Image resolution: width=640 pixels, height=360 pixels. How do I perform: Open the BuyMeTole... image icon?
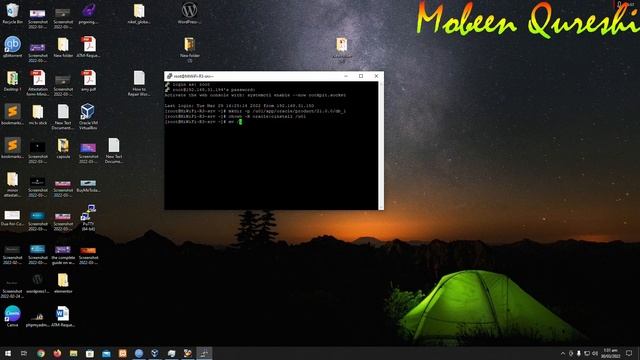pyautogui.click(x=88, y=186)
